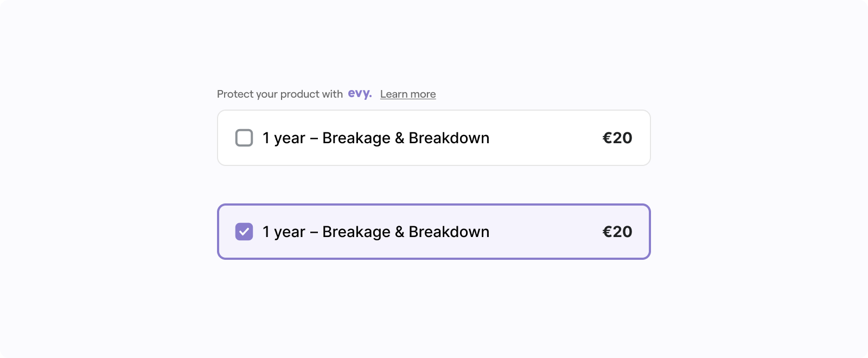This screenshot has width=868, height=358.
Task: Select the unselected white Breakage & Breakdown card
Action: coord(434,138)
